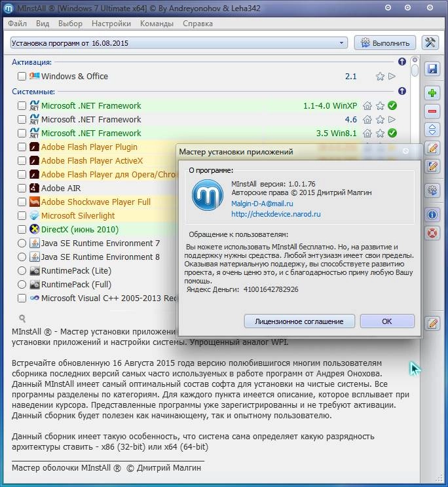The height and width of the screenshot is (487, 448).
Task: Click star icon of .NET Framework 4.6
Action: (380, 120)
